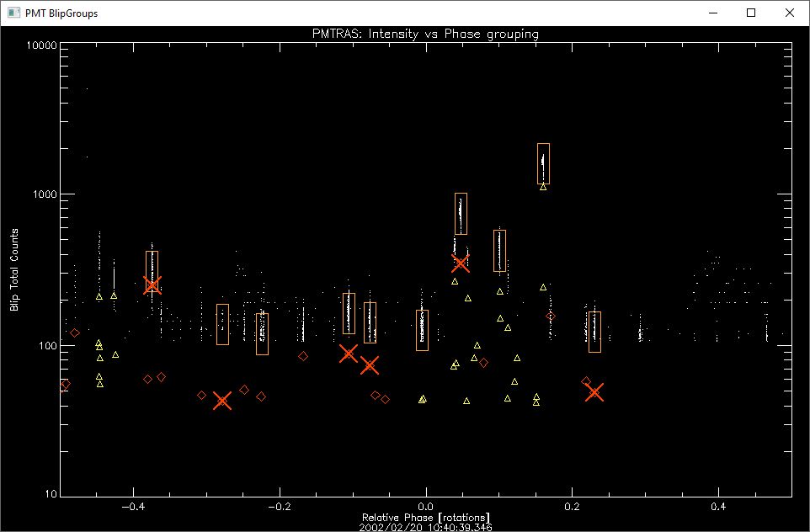Click the red diamond near phase -0.48 above 100 counts
The height and width of the screenshot is (532, 810).
point(75,332)
